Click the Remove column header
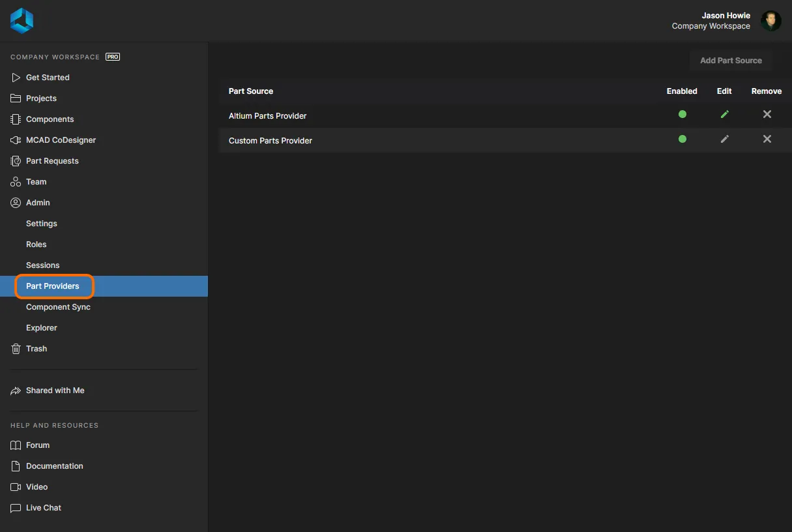Viewport: 792px width, 532px height. 767,91
